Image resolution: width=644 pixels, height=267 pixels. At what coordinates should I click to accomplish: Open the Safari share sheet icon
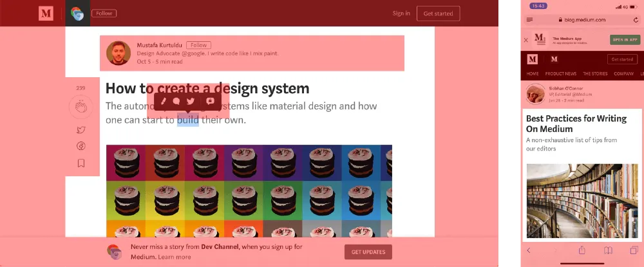click(x=582, y=250)
